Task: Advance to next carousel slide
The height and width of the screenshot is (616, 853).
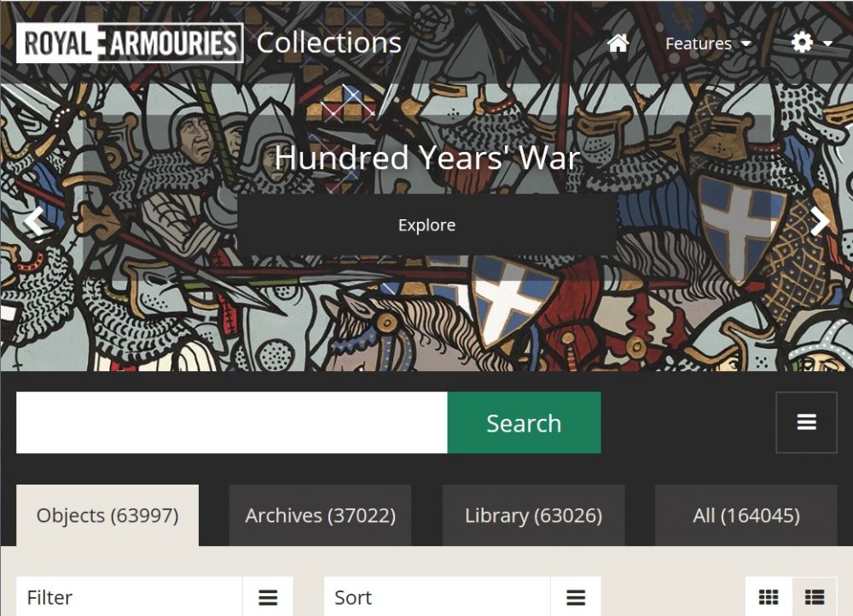Action: tap(819, 220)
